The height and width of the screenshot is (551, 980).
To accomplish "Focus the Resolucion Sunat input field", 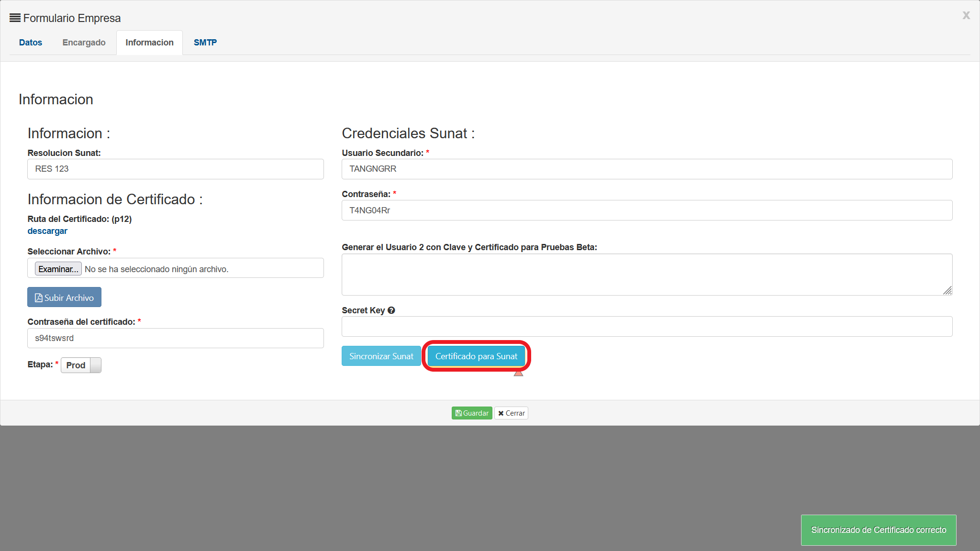I will (x=176, y=169).
